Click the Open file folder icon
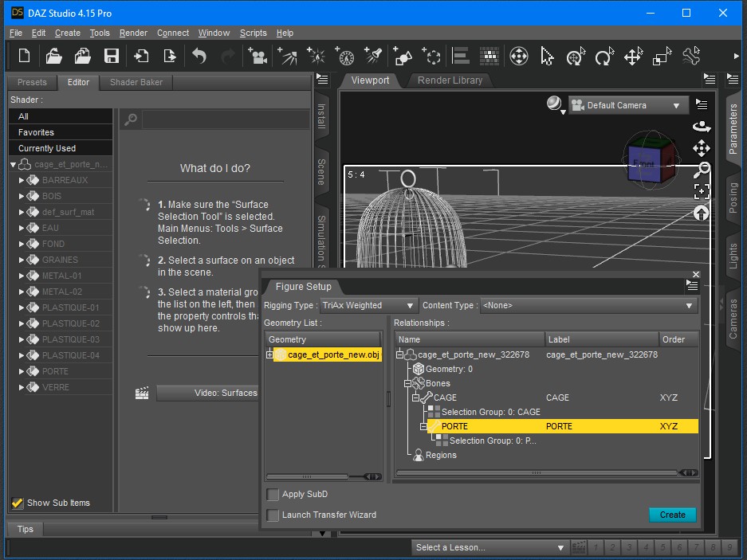 [x=54, y=57]
